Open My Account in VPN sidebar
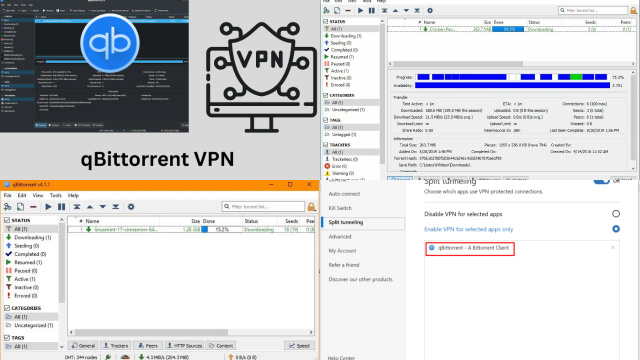Image resolution: width=640 pixels, height=360 pixels. 342,251
